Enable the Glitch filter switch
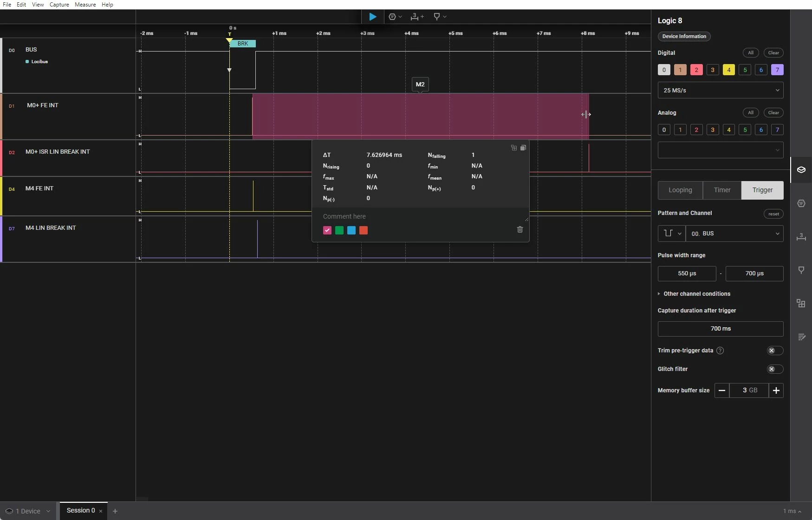The height and width of the screenshot is (520, 812). (775, 369)
